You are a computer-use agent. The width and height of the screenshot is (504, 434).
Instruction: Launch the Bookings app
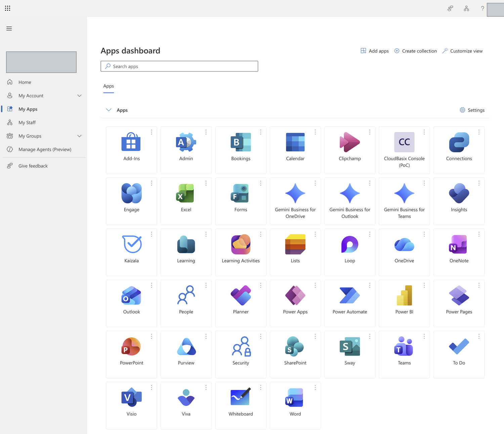point(241,150)
